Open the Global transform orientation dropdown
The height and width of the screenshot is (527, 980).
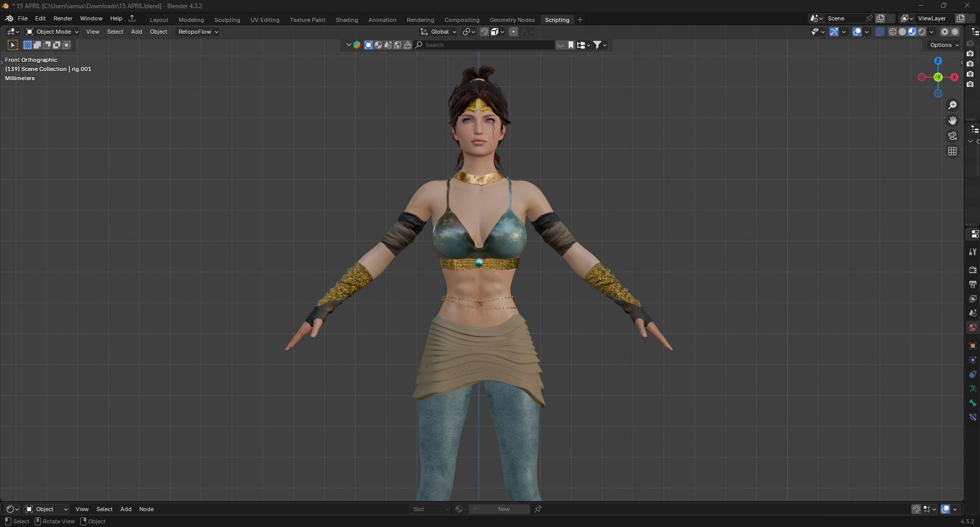439,32
